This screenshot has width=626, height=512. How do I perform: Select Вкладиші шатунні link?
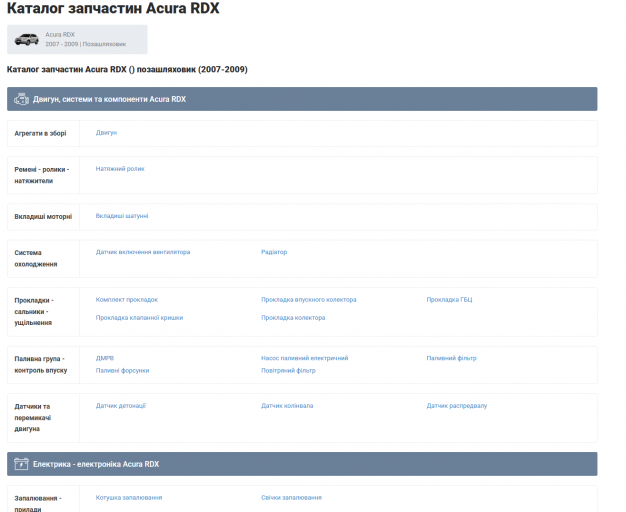[122, 216]
